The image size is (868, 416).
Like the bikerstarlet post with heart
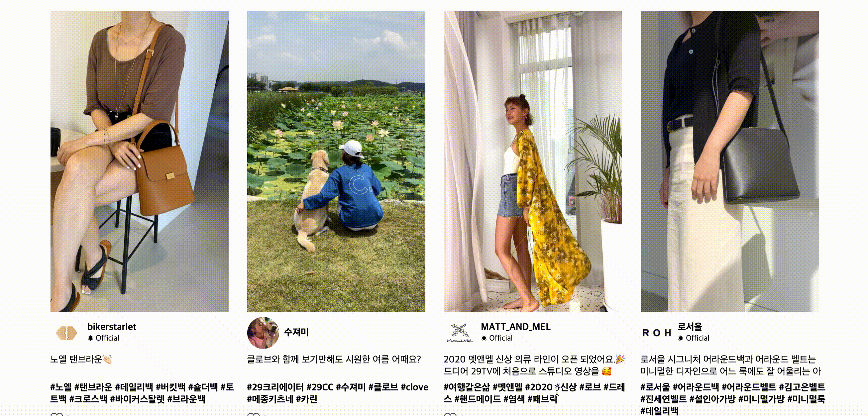tap(56, 414)
